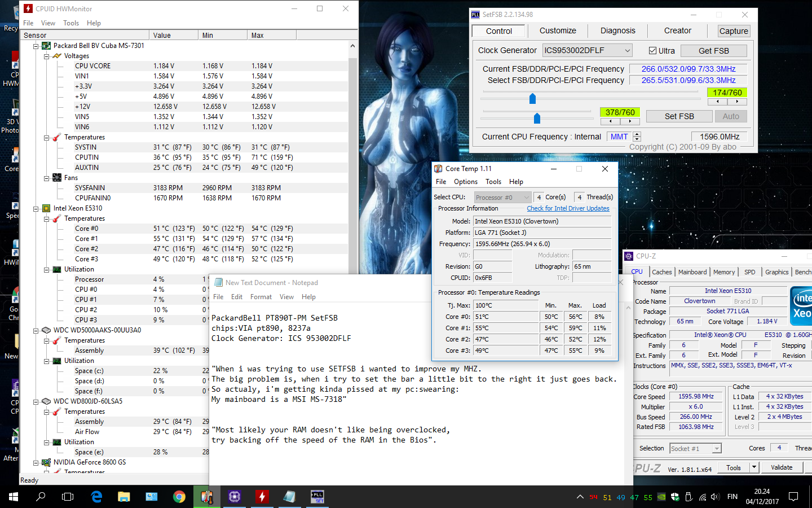Screen dimensions: 812x508
Task: Show hidden system tray icons
Action: point(580,497)
